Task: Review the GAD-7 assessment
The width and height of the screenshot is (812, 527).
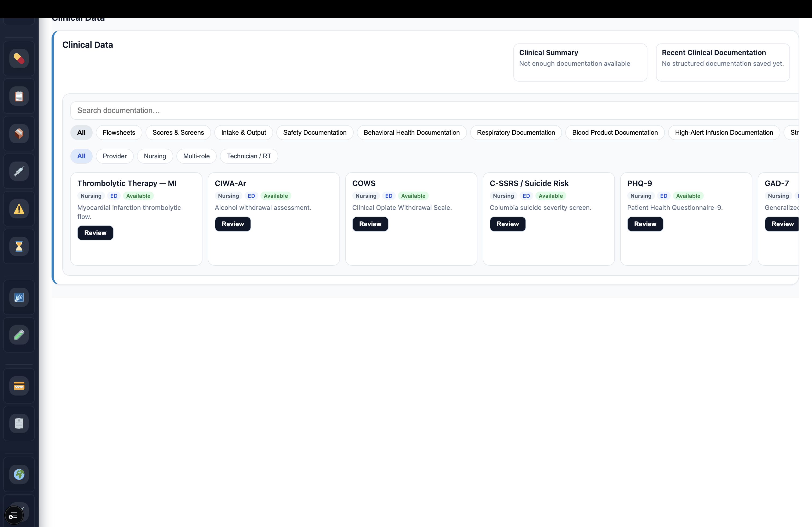Action: pyautogui.click(x=782, y=224)
